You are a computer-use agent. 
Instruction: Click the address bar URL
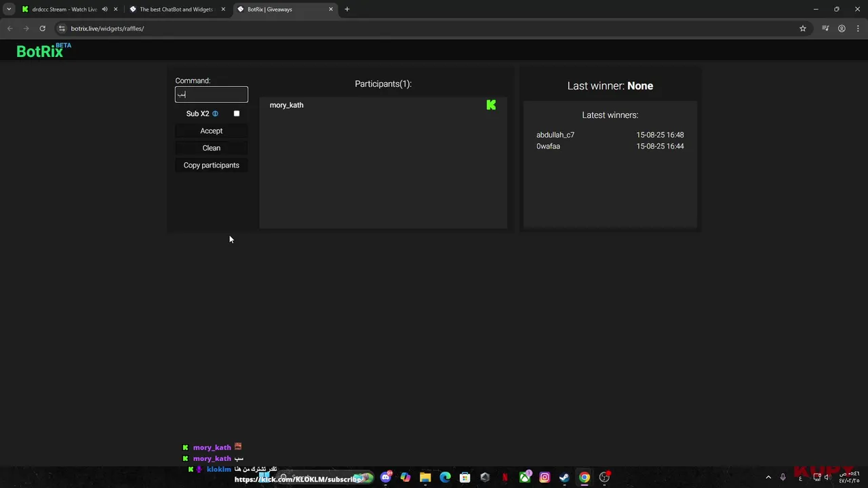click(107, 28)
